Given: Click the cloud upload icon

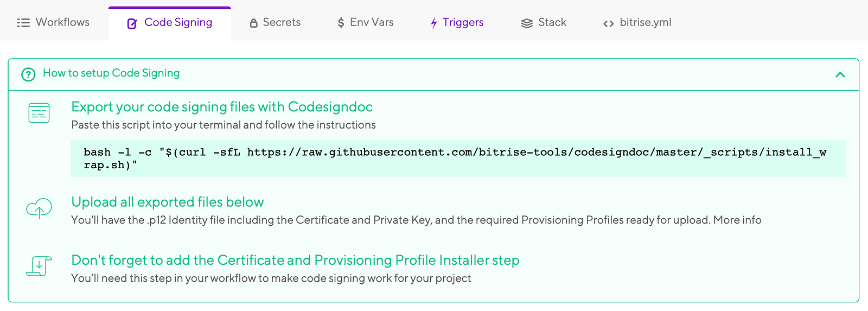Looking at the screenshot, I should (x=39, y=208).
